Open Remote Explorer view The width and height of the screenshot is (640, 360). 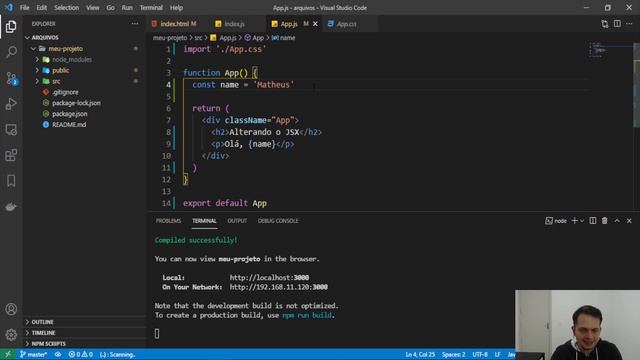tap(11, 130)
